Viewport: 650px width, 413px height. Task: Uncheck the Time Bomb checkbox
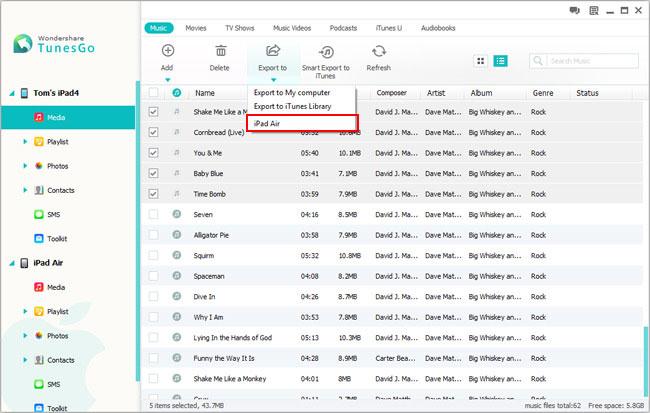(153, 194)
